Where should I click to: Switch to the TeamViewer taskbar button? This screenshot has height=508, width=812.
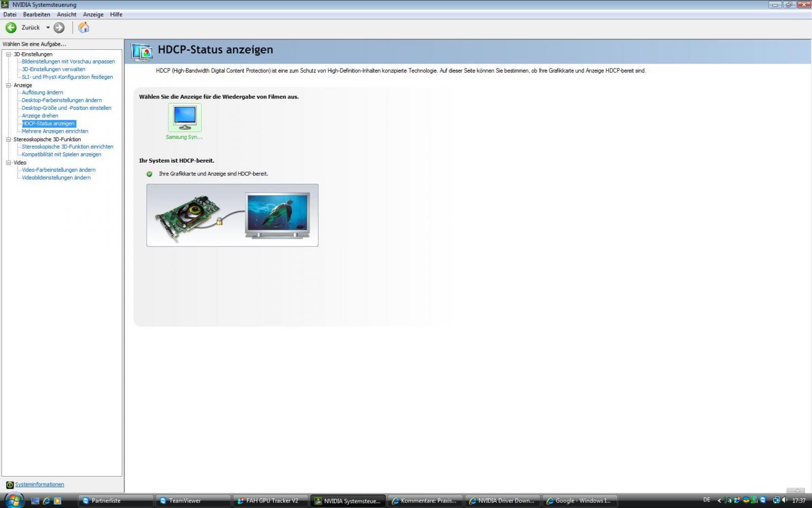pos(193,501)
